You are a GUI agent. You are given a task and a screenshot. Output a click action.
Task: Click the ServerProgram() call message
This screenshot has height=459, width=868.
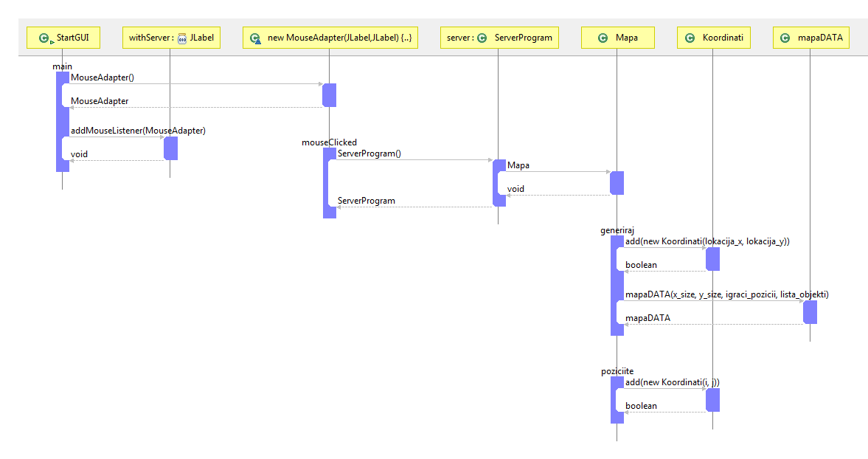(x=369, y=153)
